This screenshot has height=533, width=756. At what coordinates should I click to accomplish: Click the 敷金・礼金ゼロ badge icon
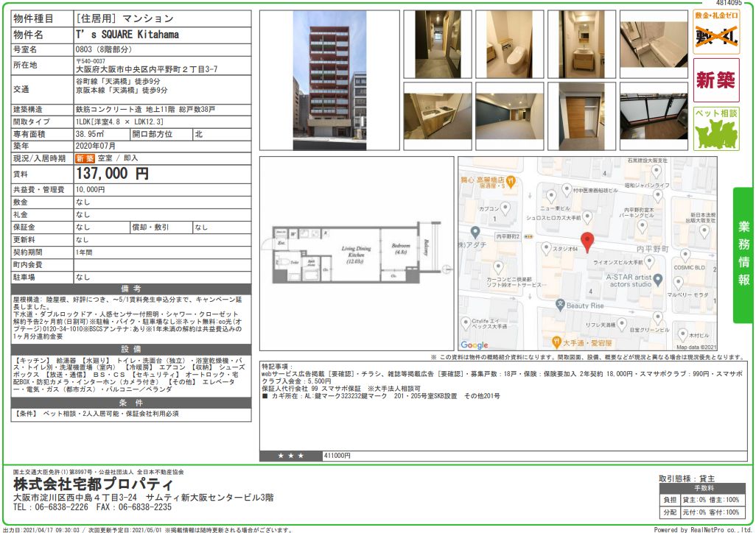click(716, 32)
